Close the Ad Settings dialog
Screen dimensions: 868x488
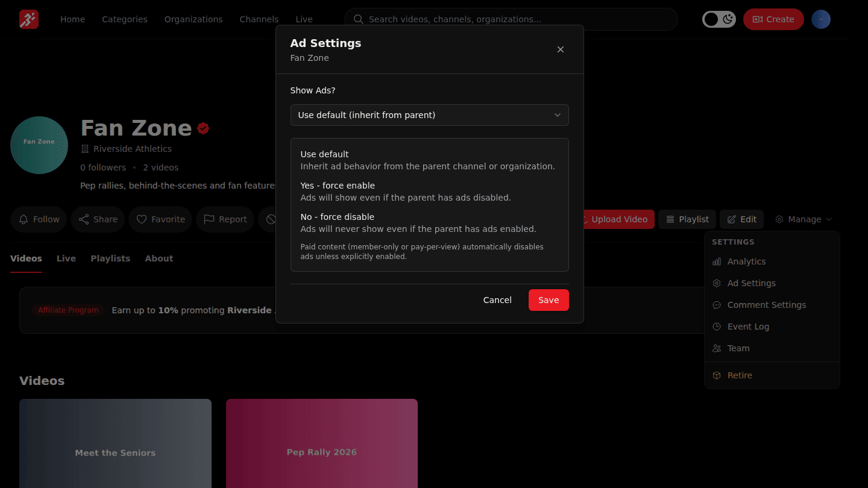pyautogui.click(x=561, y=49)
